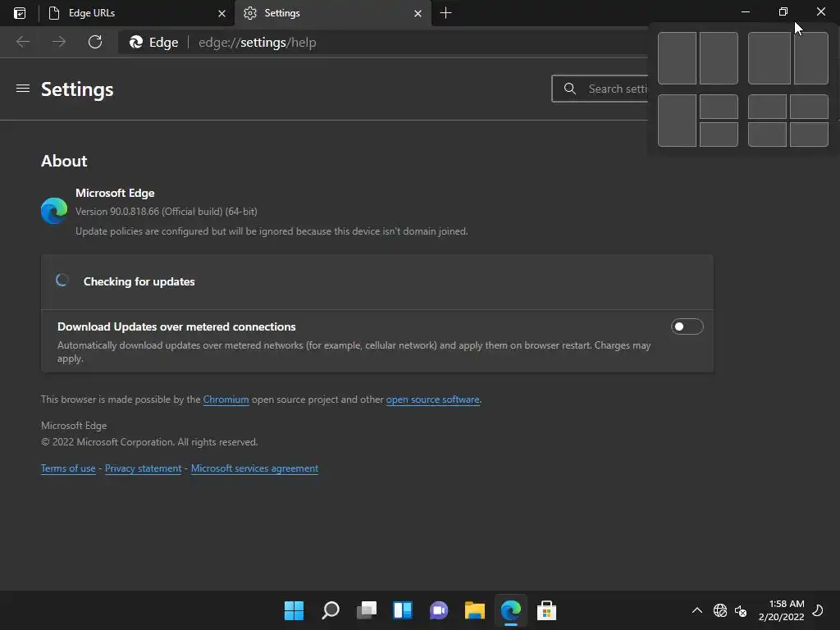Open File Explorer from taskbar
840x630 pixels.
coord(475,610)
